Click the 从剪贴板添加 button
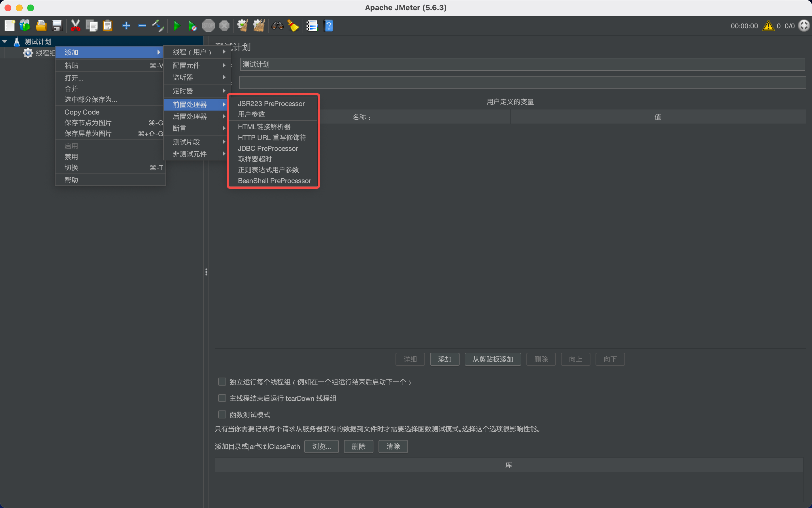This screenshot has width=812, height=508. pos(493,359)
